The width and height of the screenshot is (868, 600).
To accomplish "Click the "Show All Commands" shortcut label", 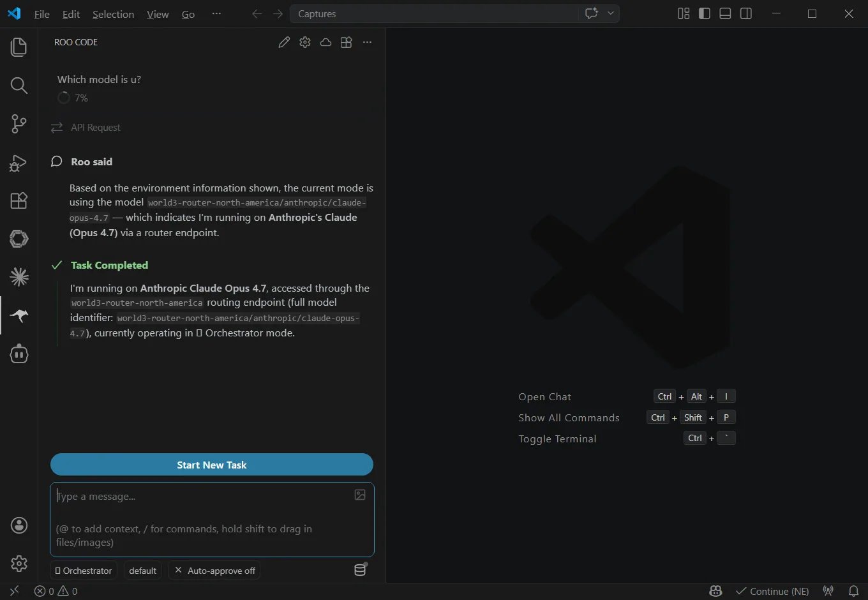I will (569, 418).
